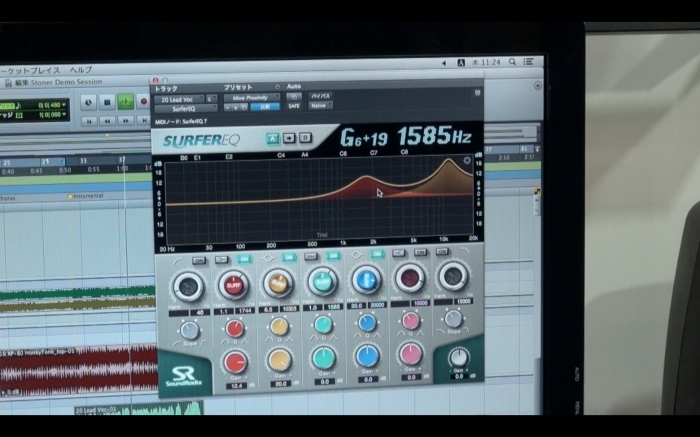Open the EQ graph settings gear
700x437 pixels.
click(x=467, y=160)
